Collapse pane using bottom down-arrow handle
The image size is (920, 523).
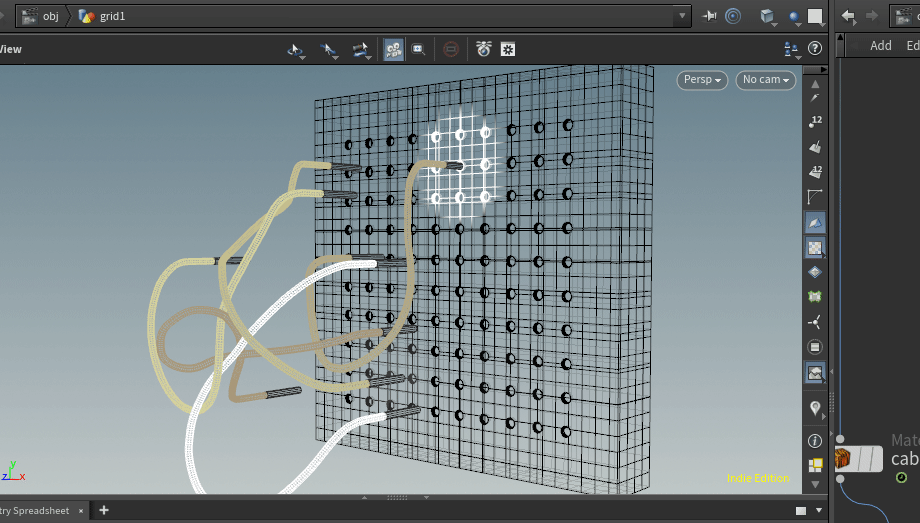point(427,498)
